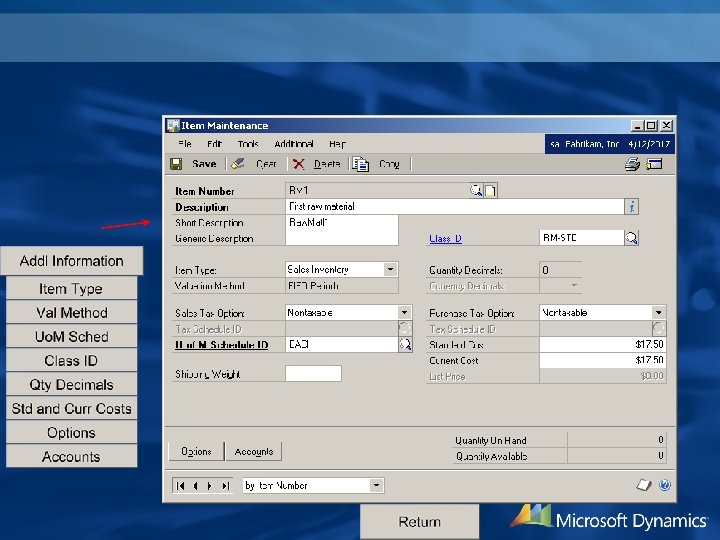The width and height of the screenshot is (720, 540).
Task: Click the Delete toolbar button label
Action: 327,164
